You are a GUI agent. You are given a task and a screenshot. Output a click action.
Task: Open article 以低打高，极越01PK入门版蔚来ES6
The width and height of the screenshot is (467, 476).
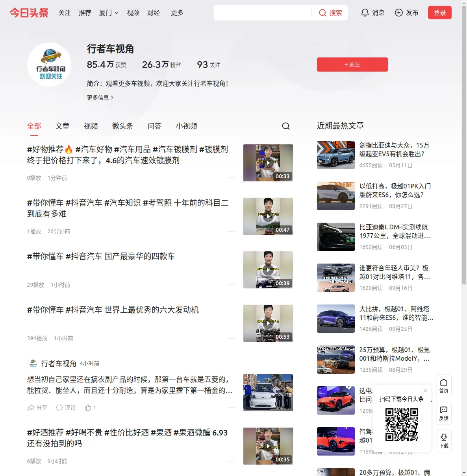pyautogui.click(x=395, y=190)
